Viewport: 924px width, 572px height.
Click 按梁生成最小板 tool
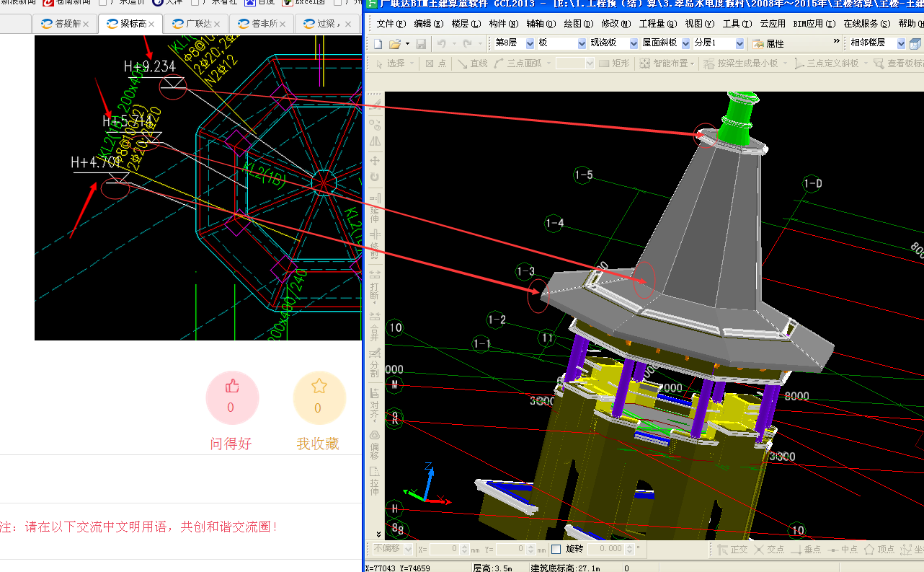pos(741,63)
